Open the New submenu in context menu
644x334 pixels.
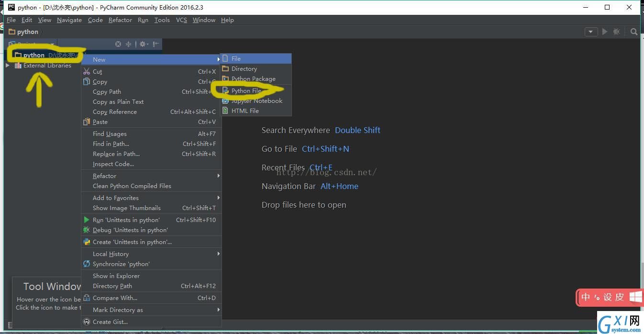tap(151, 59)
